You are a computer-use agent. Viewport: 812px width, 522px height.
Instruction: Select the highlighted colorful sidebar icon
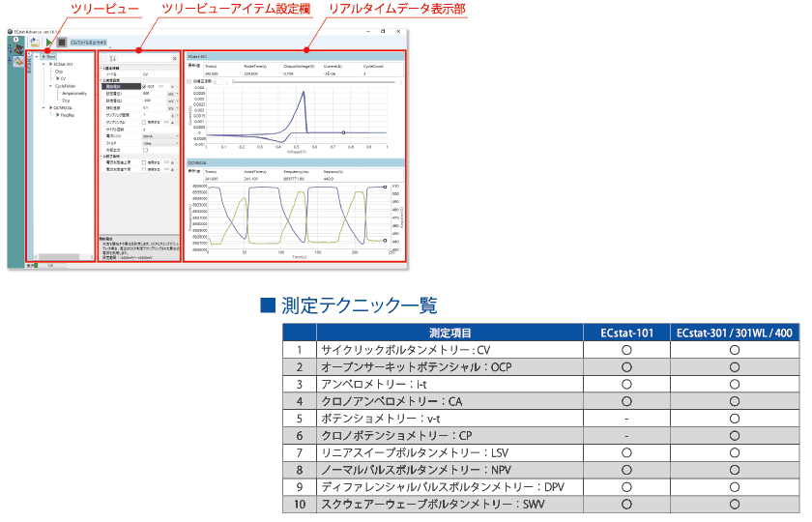(x=18, y=62)
